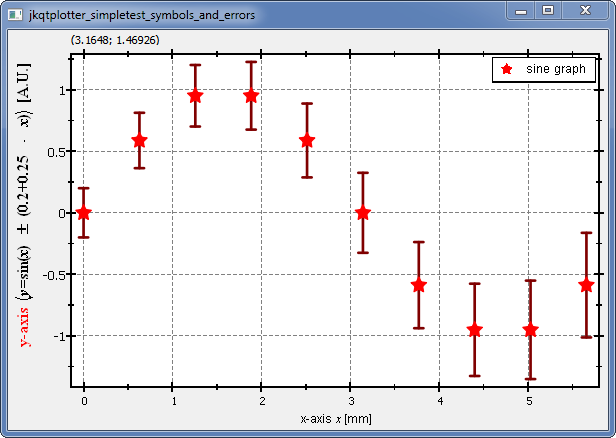Click the red star in the legend

pos(507,70)
